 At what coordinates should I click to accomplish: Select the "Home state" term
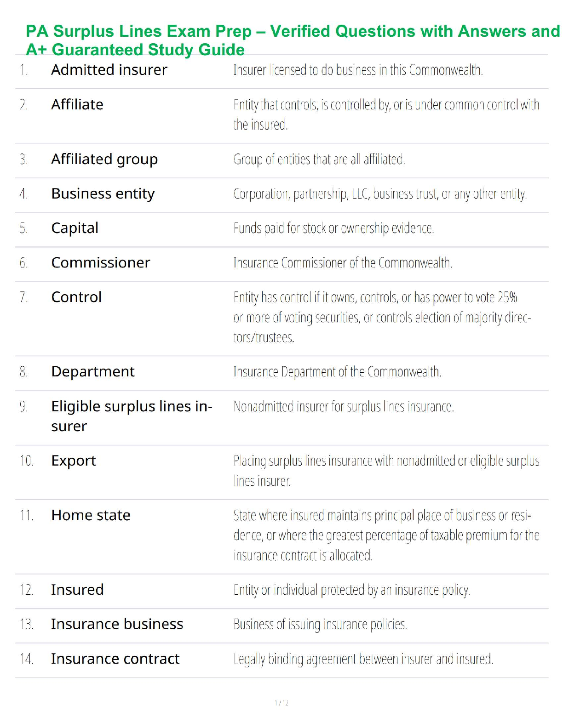(91, 515)
